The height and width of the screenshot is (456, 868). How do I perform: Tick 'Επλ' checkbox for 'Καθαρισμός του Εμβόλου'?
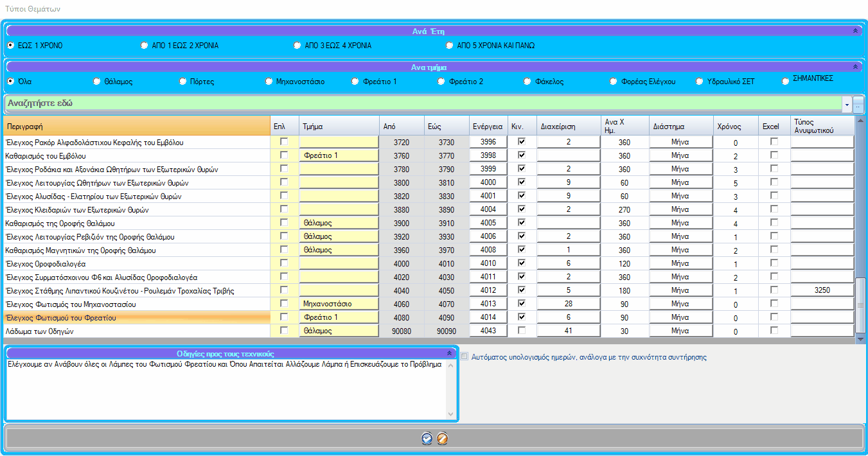tap(284, 155)
